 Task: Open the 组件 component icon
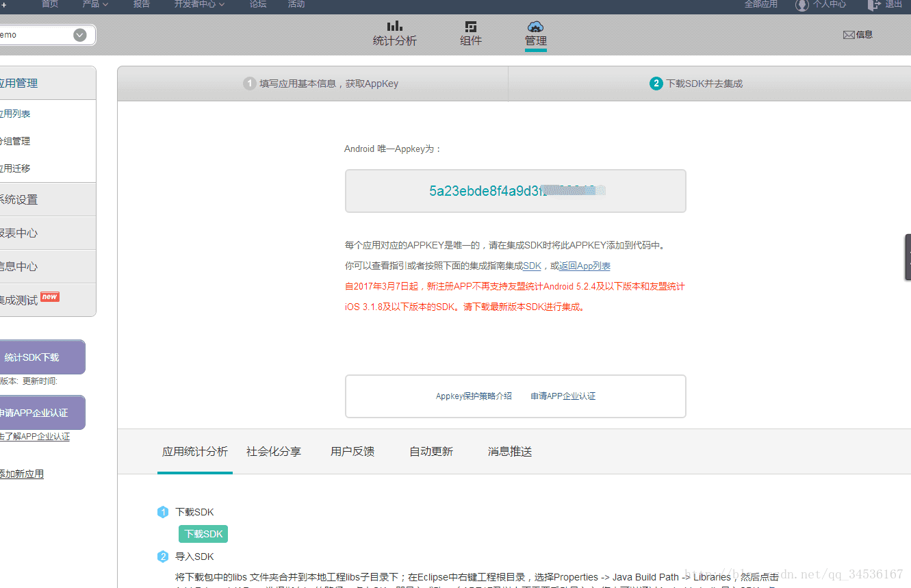click(471, 27)
